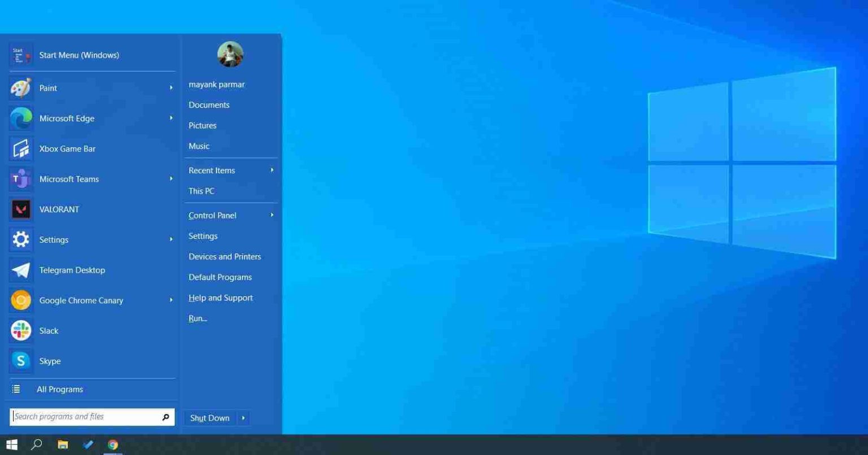Open Telegram Desktop

72,270
